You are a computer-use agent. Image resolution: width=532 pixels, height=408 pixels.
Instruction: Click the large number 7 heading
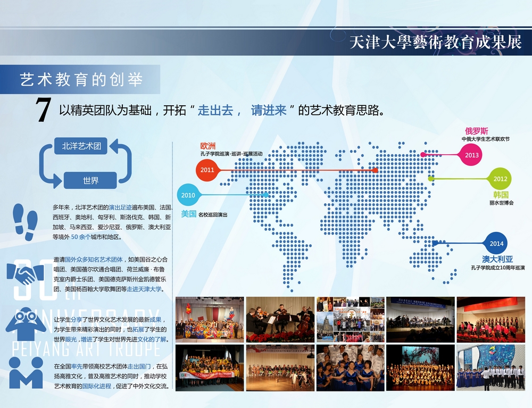[43, 111]
